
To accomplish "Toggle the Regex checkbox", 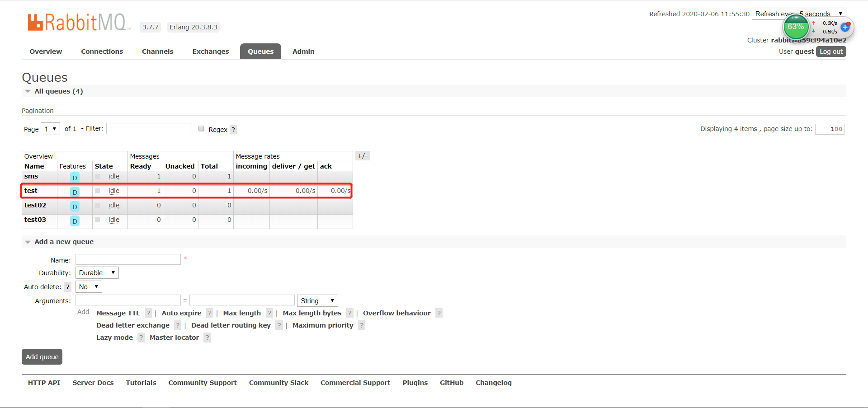I will (201, 129).
